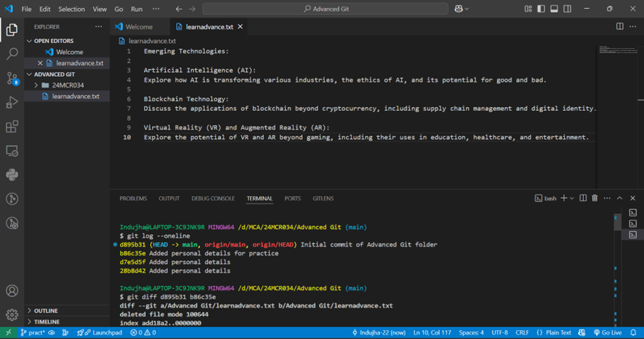Switch to the Welcome editor tab
This screenshot has width=644, height=339.
coord(139,27)
